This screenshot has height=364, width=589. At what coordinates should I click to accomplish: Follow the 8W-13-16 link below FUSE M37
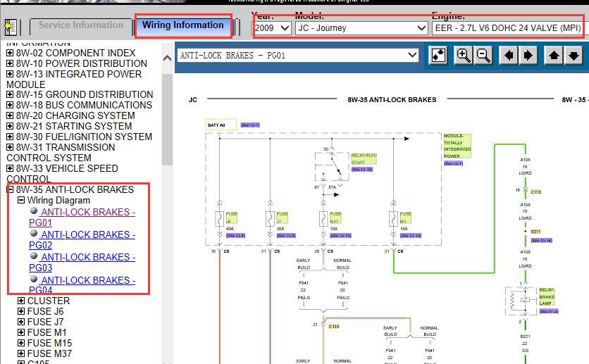341,236
